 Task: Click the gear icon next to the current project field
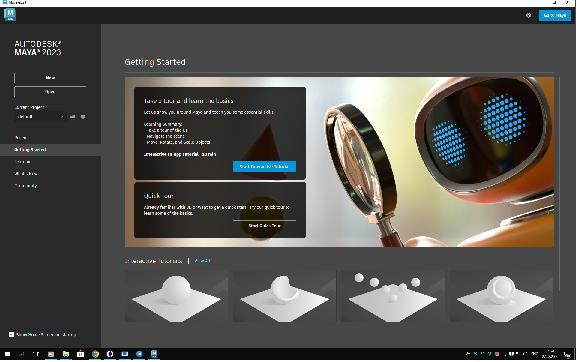[x=83, y=116]
